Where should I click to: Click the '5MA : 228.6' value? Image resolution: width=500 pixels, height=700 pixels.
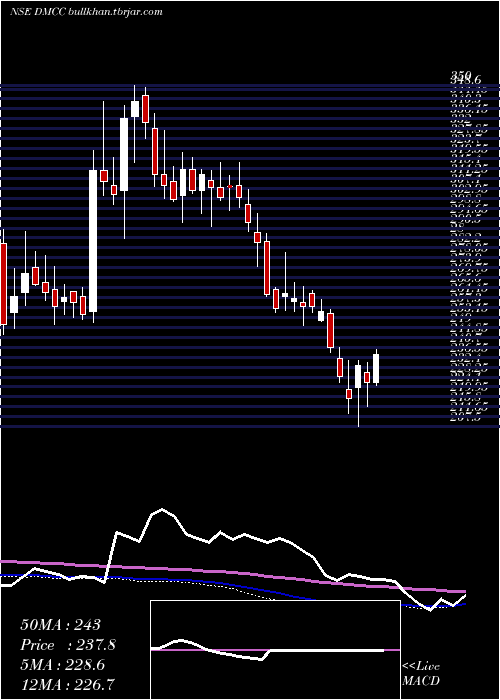[62, 665]
